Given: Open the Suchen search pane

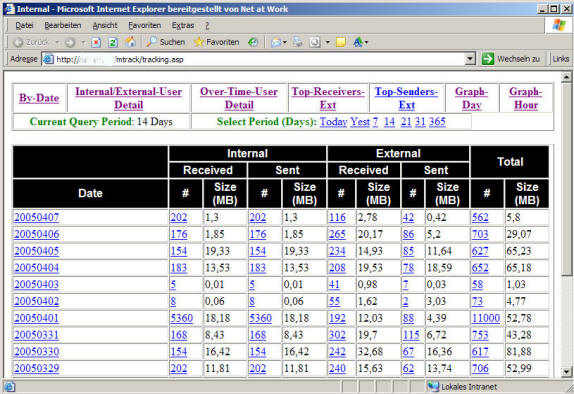Looking at the screenshot, I should coord(165,42).
